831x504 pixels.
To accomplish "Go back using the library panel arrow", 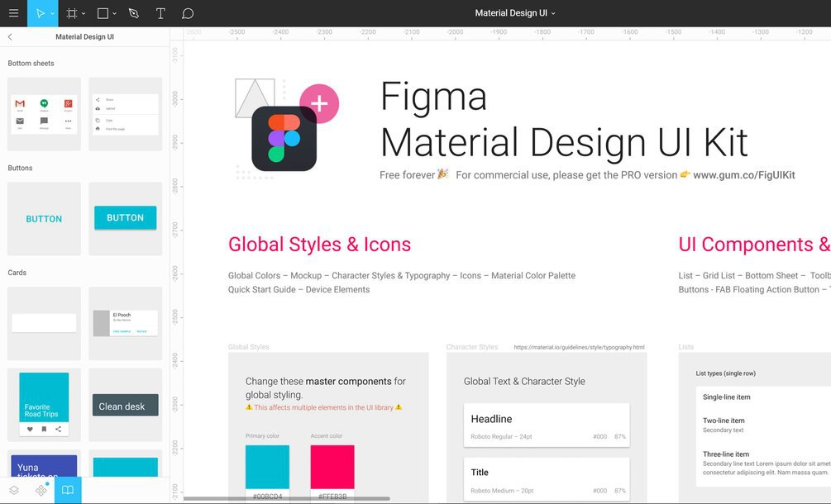I will pos(10,36).
